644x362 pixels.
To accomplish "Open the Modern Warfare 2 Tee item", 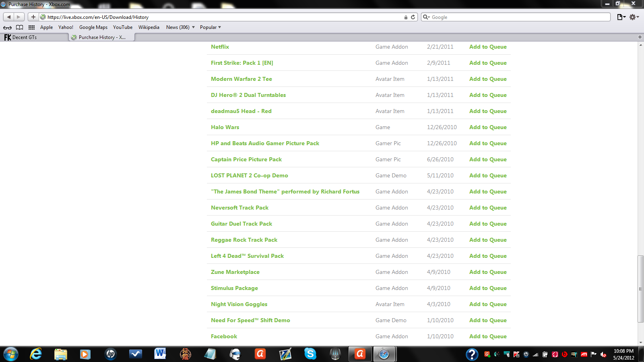I will (242, 79).
